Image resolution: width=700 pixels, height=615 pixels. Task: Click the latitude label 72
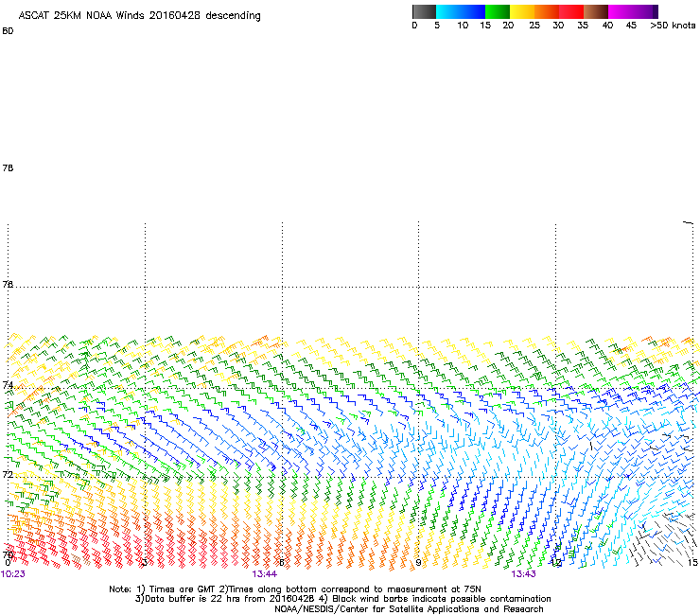[8, 474]
